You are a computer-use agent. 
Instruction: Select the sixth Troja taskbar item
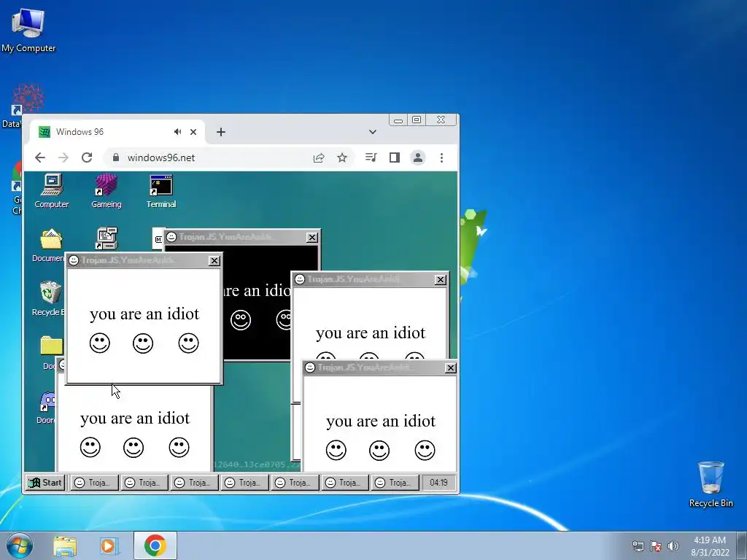click(x=345, y=483)
